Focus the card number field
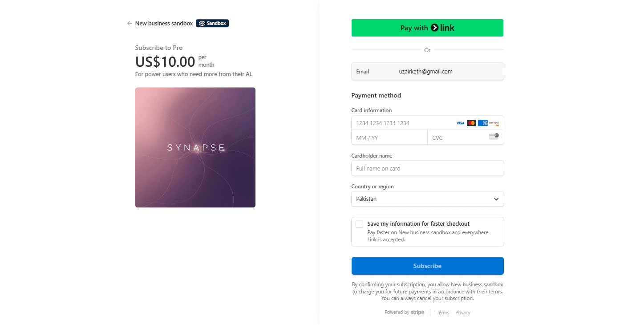Viewport: 644px width, 325px height. [x=401, y=123]
